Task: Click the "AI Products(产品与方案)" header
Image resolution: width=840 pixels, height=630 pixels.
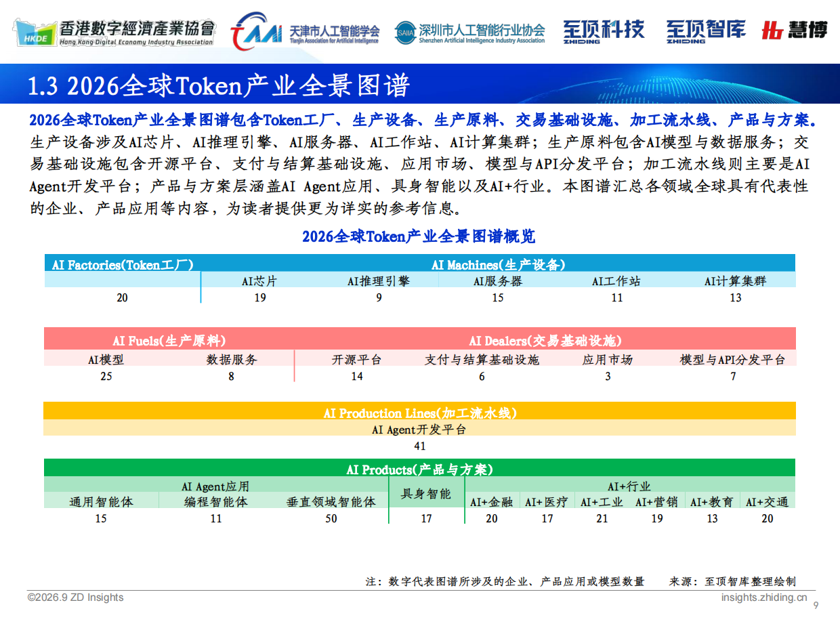Action: (x=420, y=469)
